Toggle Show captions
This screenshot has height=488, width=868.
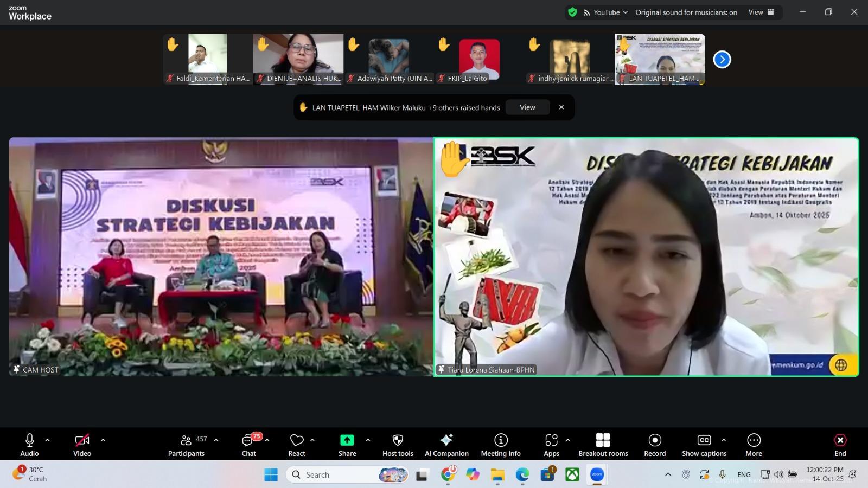pyautogui.click(x=704, y=445)
